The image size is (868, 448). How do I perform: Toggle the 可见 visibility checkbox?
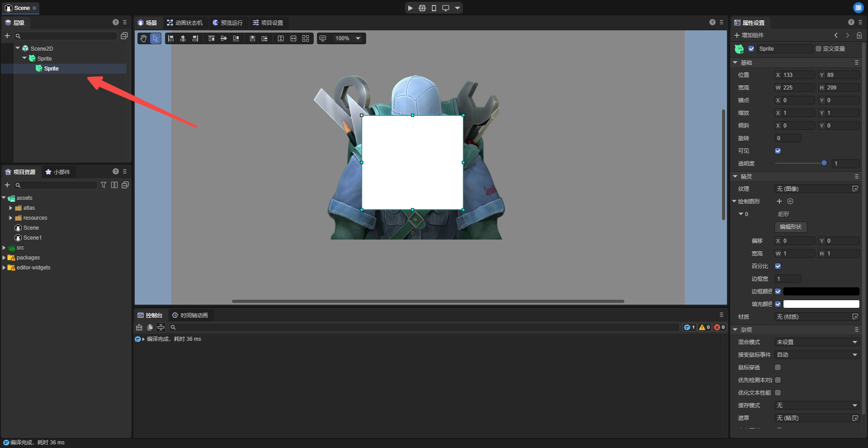[778, 151]
